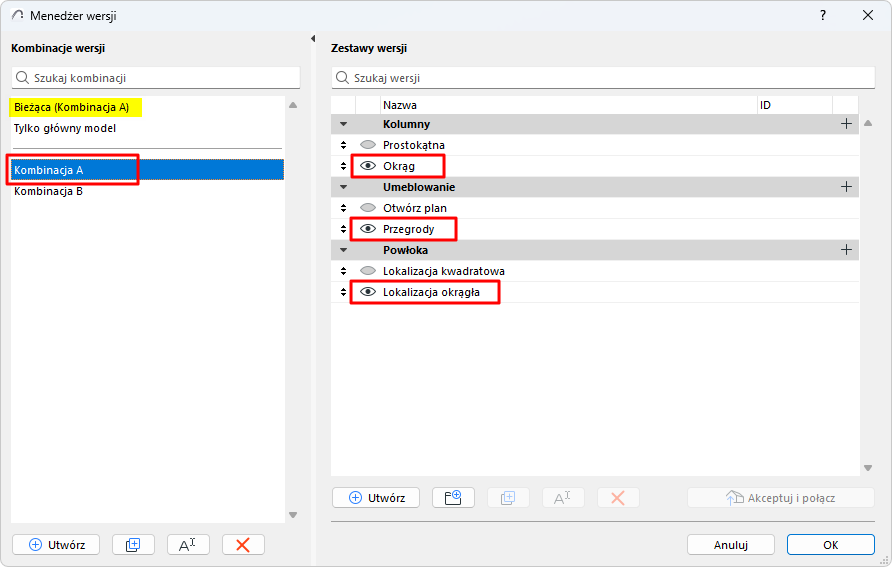Click the reorder handle of Lokalizacja okrągła

343,292
